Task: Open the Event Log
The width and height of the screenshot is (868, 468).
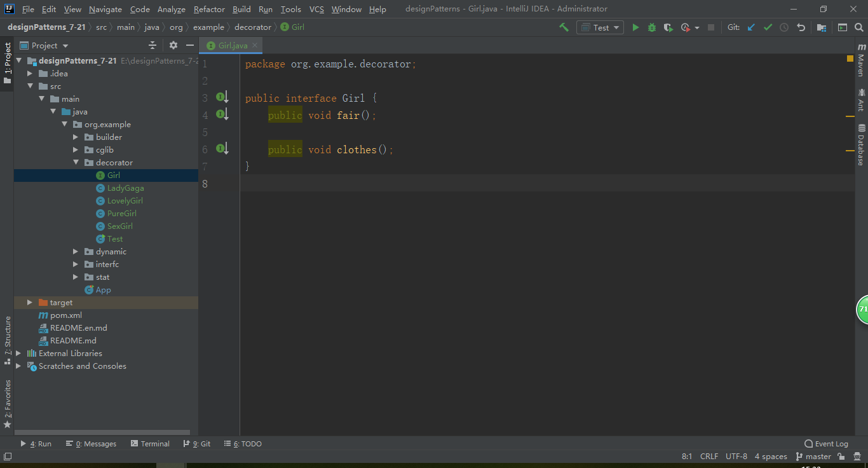Action: [x=826, y=444]
